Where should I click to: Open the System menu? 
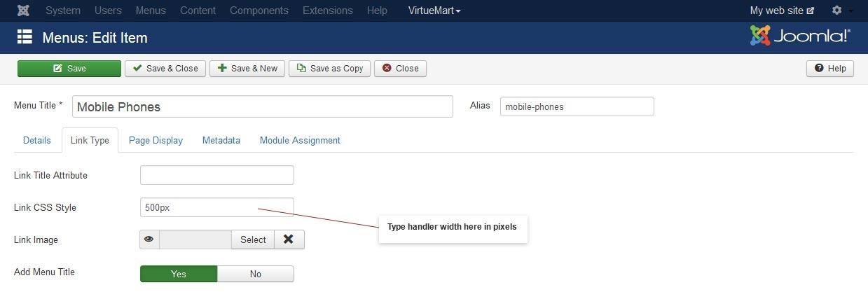pos(62,11)
